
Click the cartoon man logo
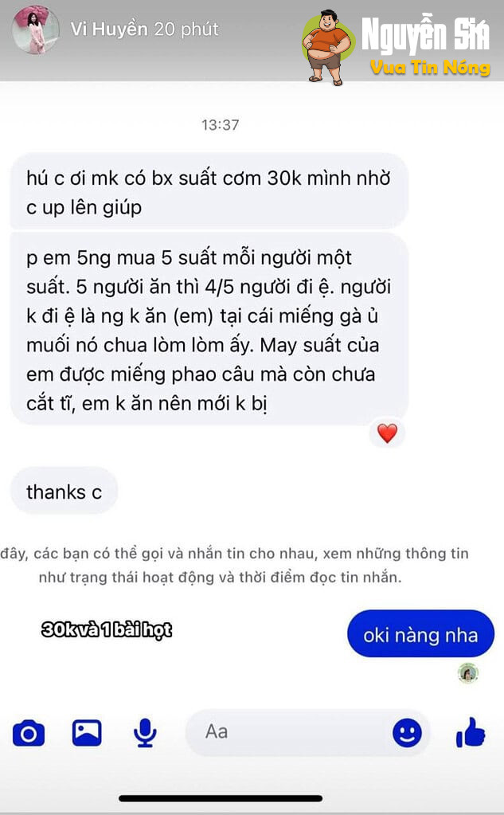click(327, 47)
